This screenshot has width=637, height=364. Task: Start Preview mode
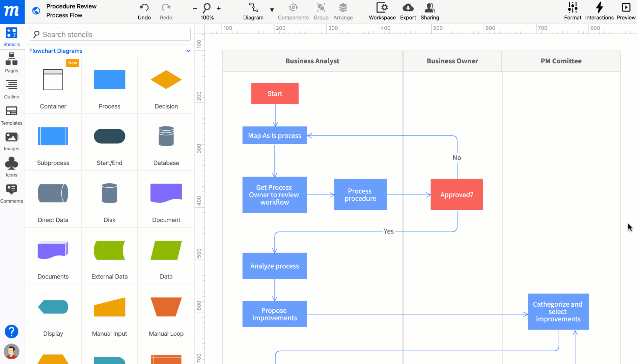point(626,10)
